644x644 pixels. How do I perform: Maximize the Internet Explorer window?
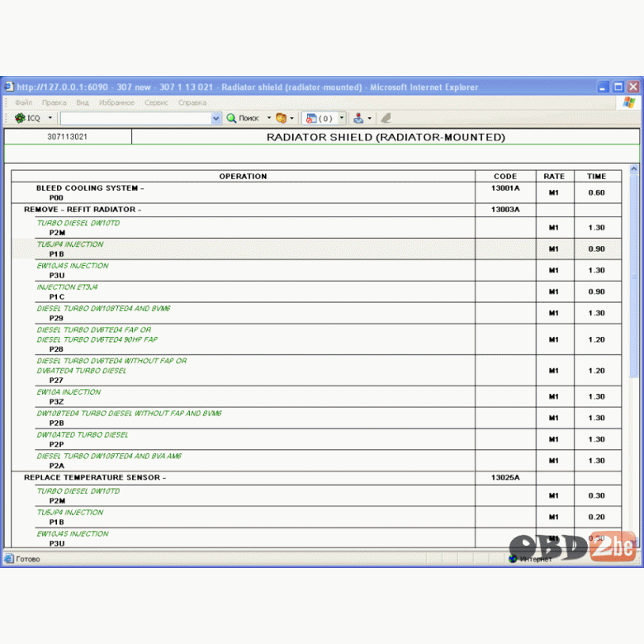618,87
